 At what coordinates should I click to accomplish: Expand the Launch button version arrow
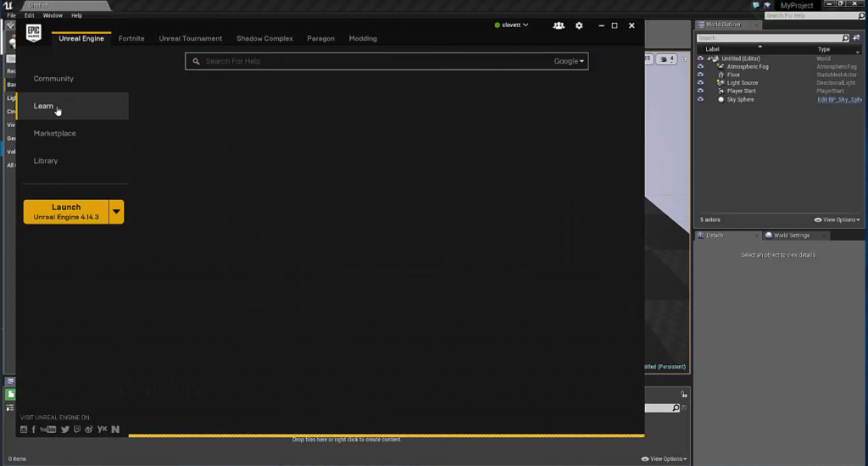(x=117, y=212)
